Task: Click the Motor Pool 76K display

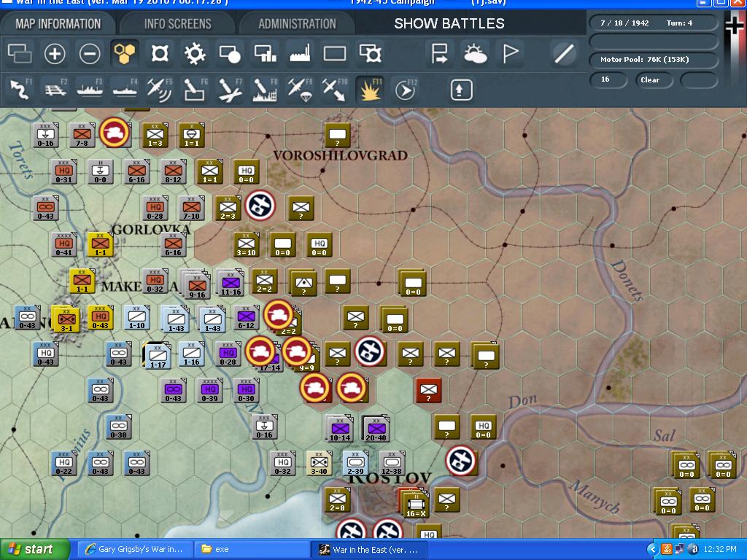Action: (x=653, y=60)
